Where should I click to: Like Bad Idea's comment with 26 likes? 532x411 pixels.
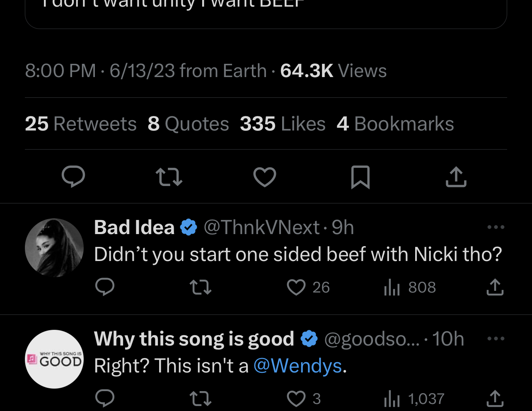coord(296,287)
